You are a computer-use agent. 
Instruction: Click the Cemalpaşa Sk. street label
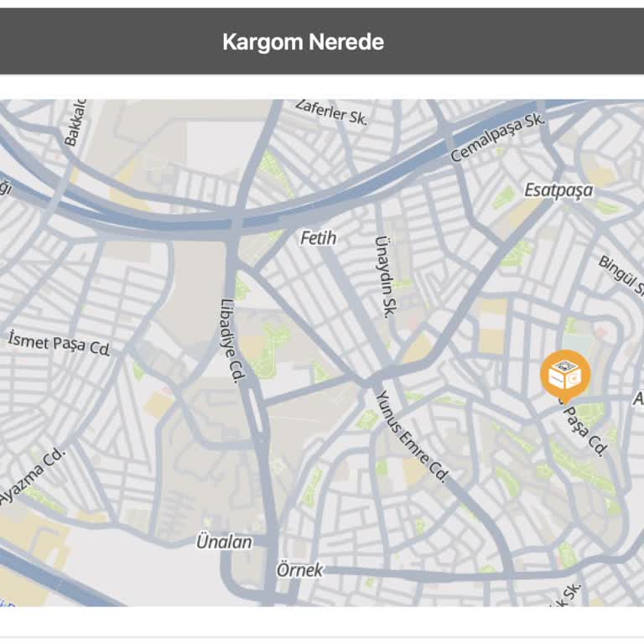pos(498,138)
